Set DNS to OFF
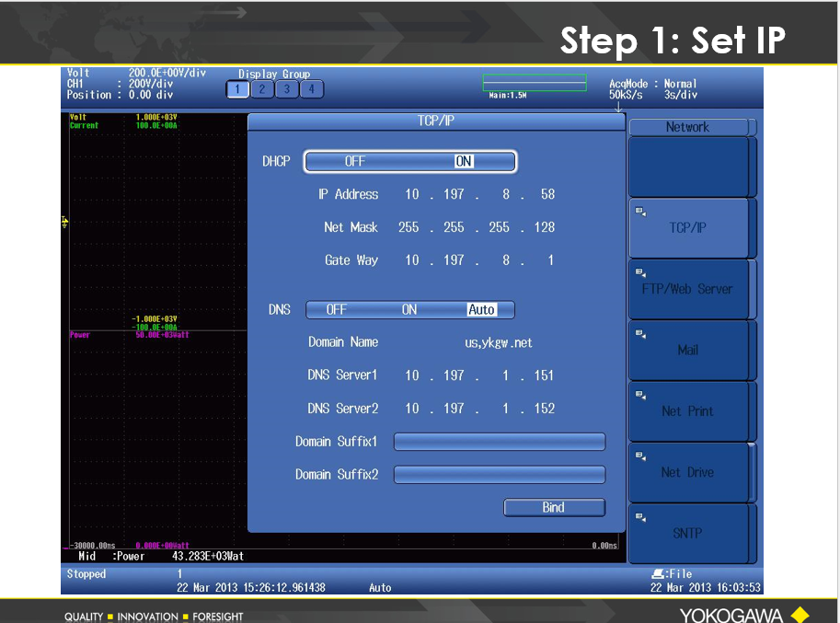 click(x=337, y=310)
